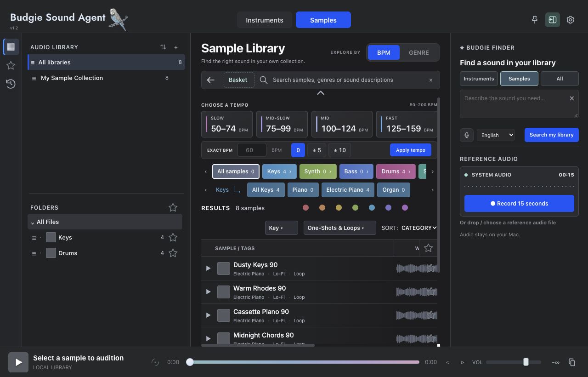588x377 pixels.
Task: Open the Key dropdown filter
Action: coord(282,228)
